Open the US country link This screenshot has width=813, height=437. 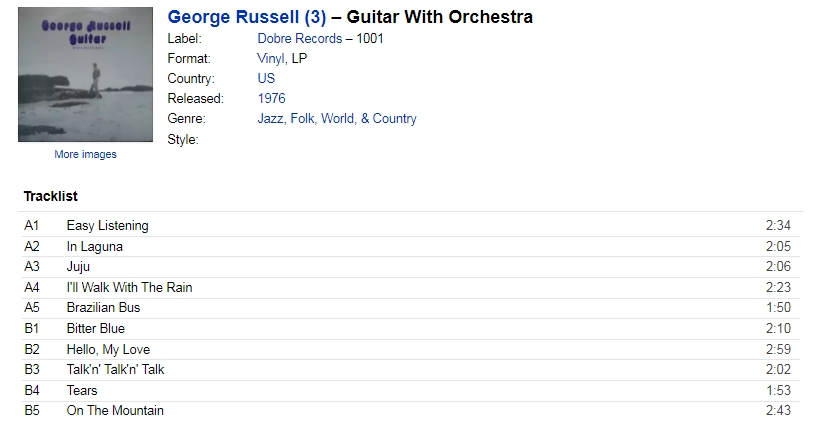tap(266, 78)
